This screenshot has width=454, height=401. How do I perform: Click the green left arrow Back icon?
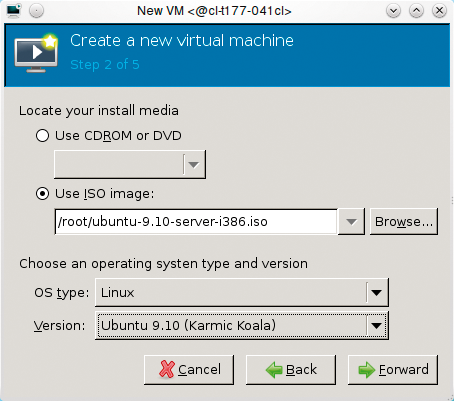(x=274, y=370)
